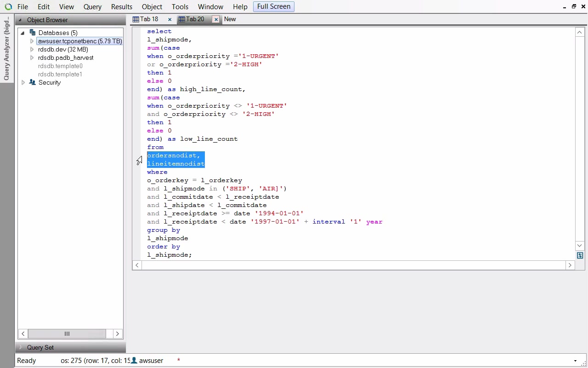588x368 pixels.
Task: Expand the Security tree node
Action: (x=23, y=82)
